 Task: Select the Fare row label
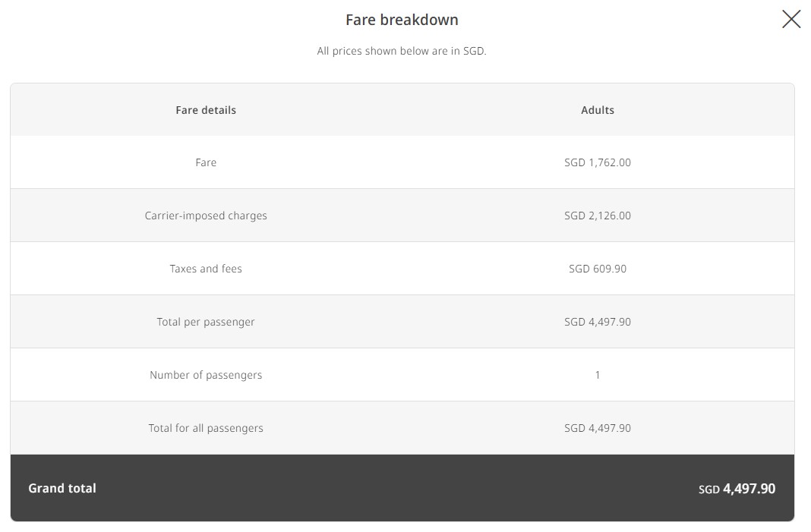[x=206, y=162]
